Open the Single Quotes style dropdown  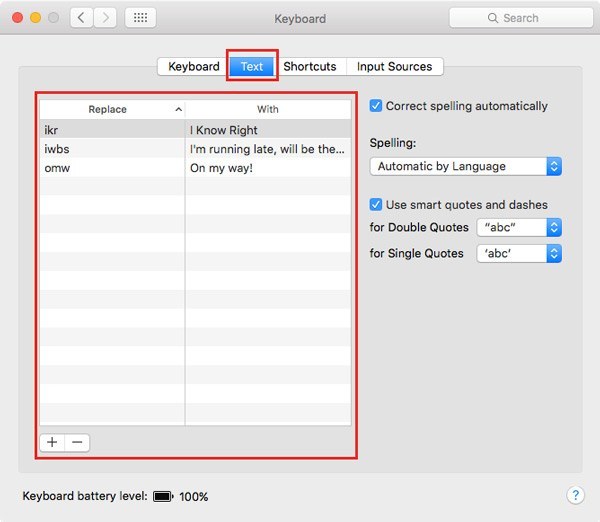click(519, 253)
